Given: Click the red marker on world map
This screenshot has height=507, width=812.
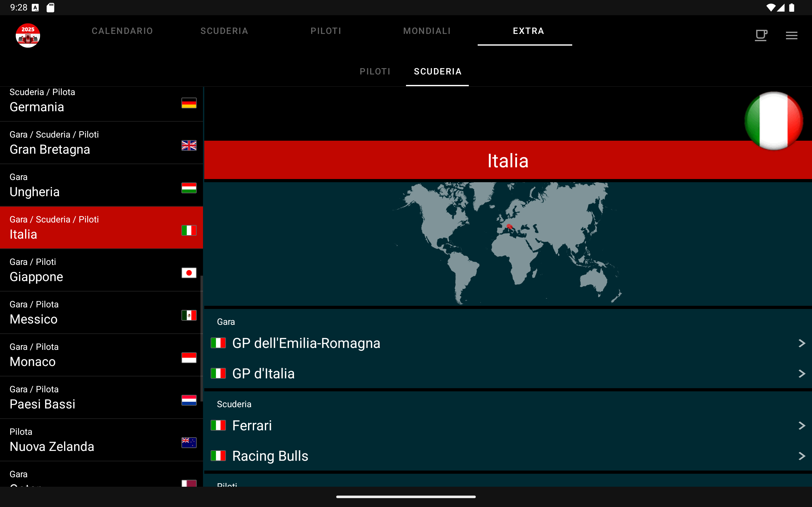Looking at the screenshot, I should coord(509,227).
